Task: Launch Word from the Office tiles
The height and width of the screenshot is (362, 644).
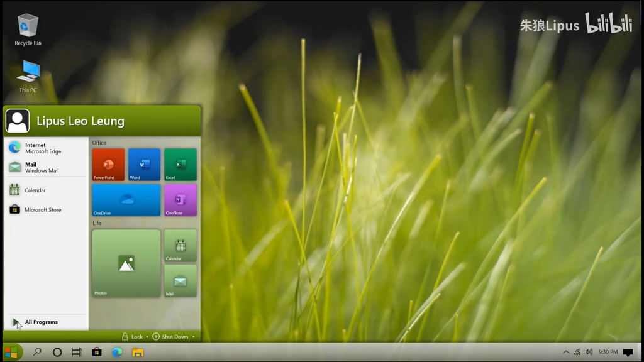Action: (x=144, y=165)
